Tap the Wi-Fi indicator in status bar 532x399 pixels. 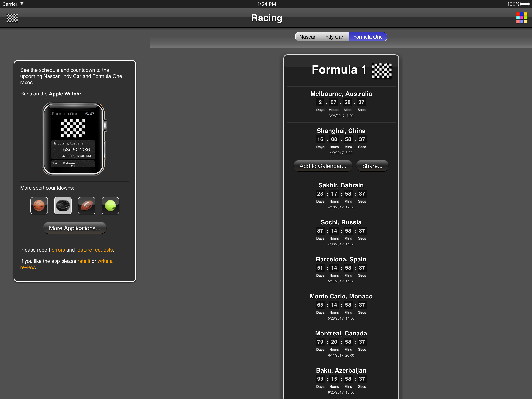(x=22, y=4)
